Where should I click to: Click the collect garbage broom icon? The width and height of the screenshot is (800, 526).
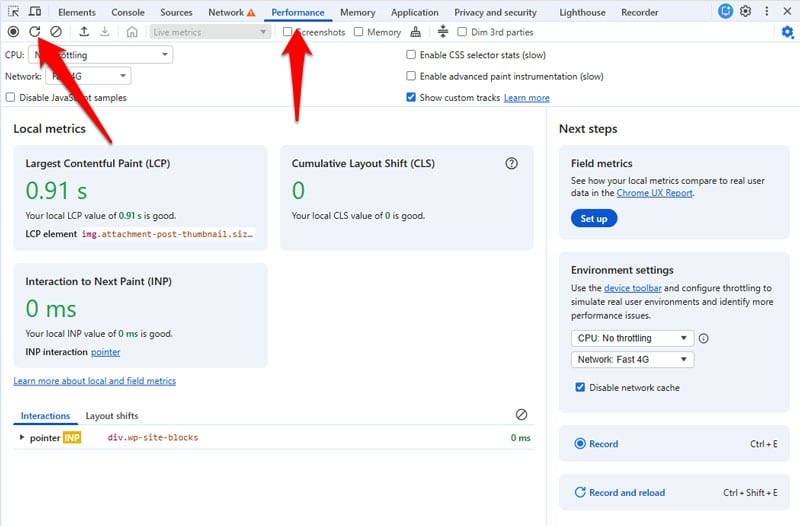tap(416, 32)
